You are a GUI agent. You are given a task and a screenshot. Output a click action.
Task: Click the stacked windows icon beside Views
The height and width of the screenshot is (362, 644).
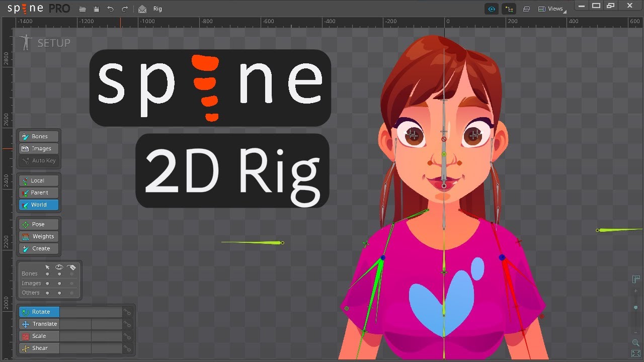(526, 9)
